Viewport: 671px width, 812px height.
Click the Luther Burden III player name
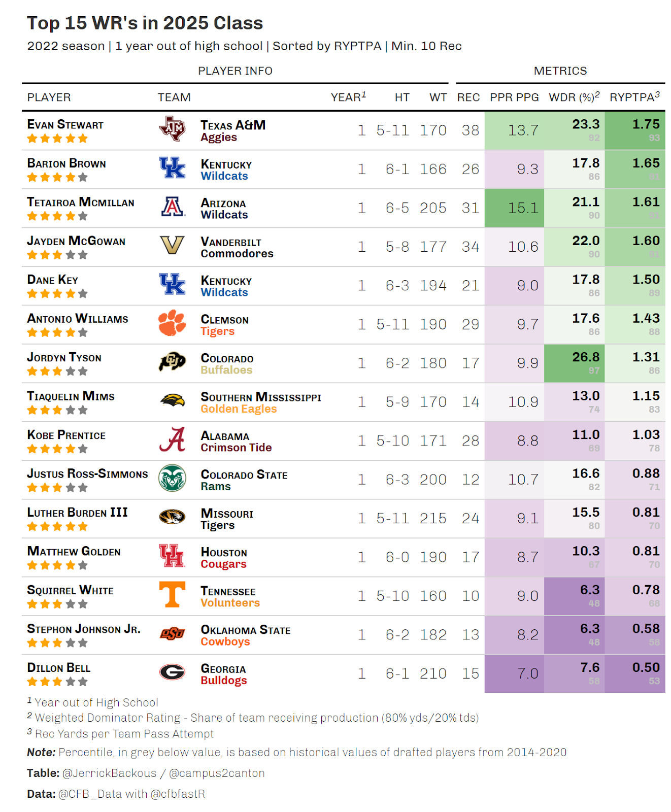click(77, 513)
